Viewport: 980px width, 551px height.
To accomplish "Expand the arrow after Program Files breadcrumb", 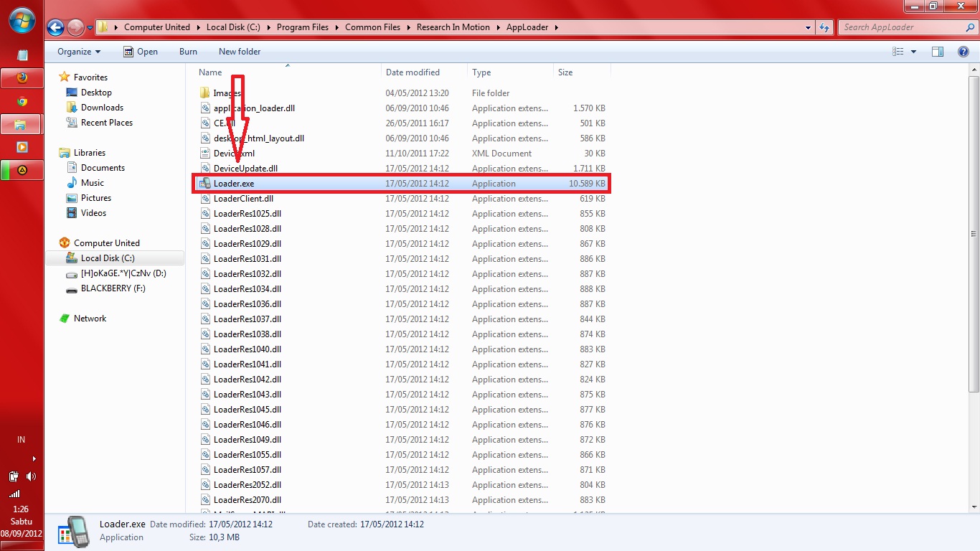I will (336, 27).
